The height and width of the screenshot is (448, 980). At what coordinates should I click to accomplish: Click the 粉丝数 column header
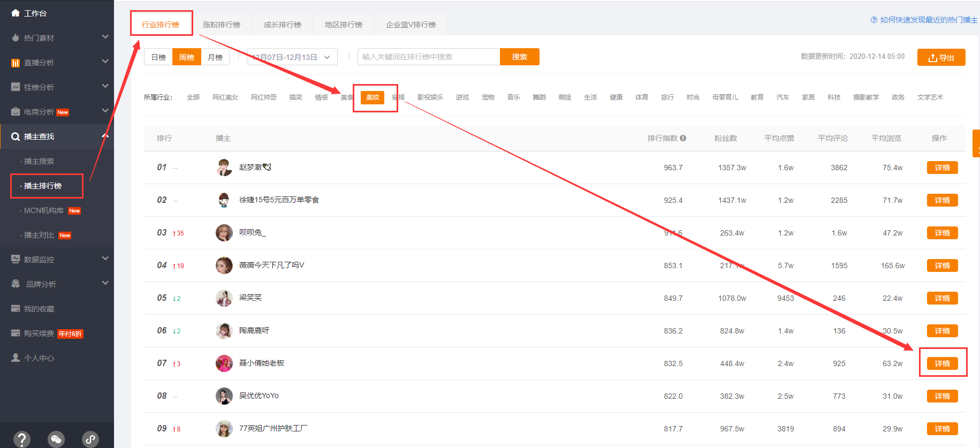click(726, 138)
